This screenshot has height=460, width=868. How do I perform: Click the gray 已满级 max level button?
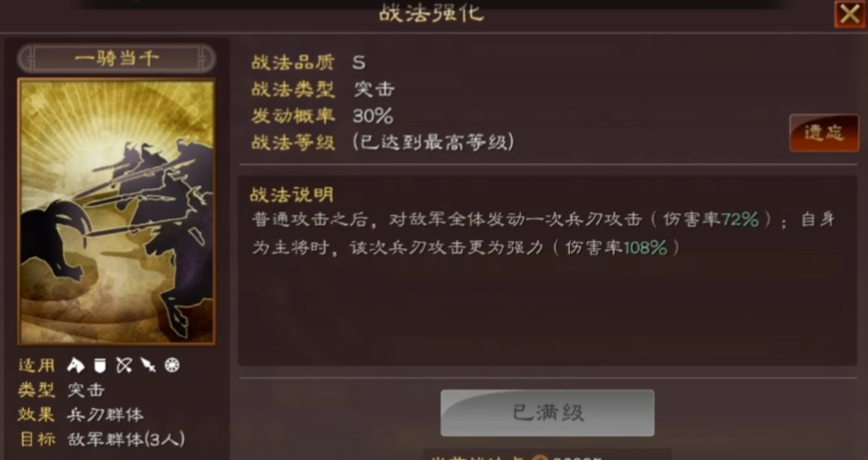(x=547, y=413)
